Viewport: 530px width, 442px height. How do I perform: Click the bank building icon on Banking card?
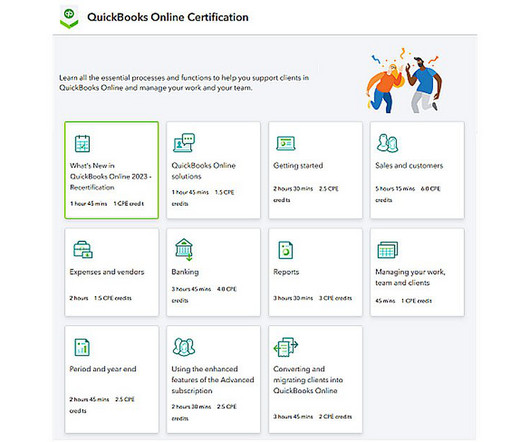[x=184, y=249]
